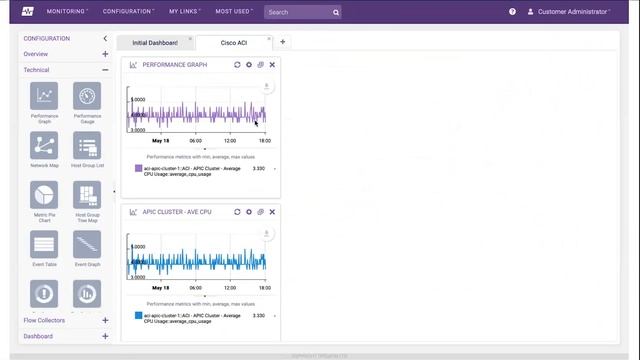The image size is (640, 360).
Task: Switch to the Initial Dashboard tab
Action: 155,43
